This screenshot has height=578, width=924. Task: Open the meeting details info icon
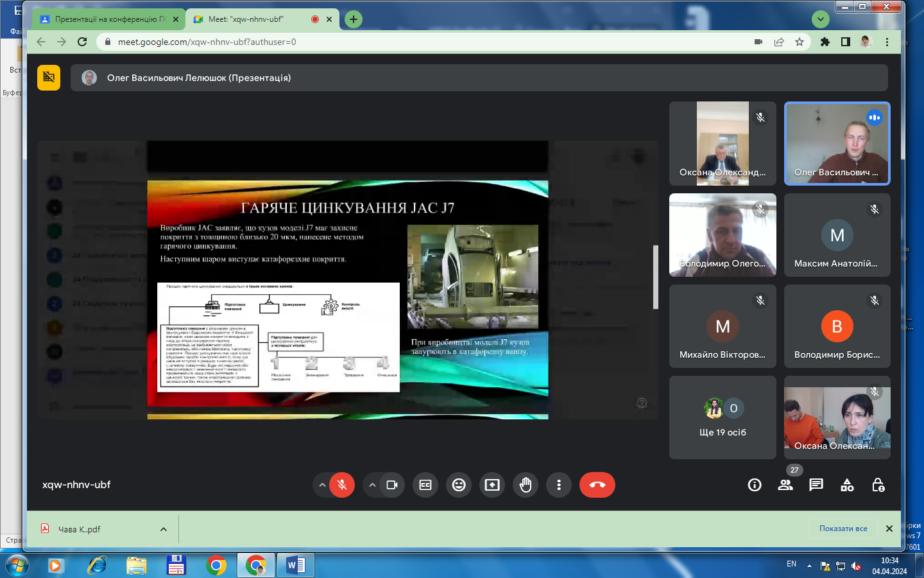pyautogui.click(x=755, y=485)
